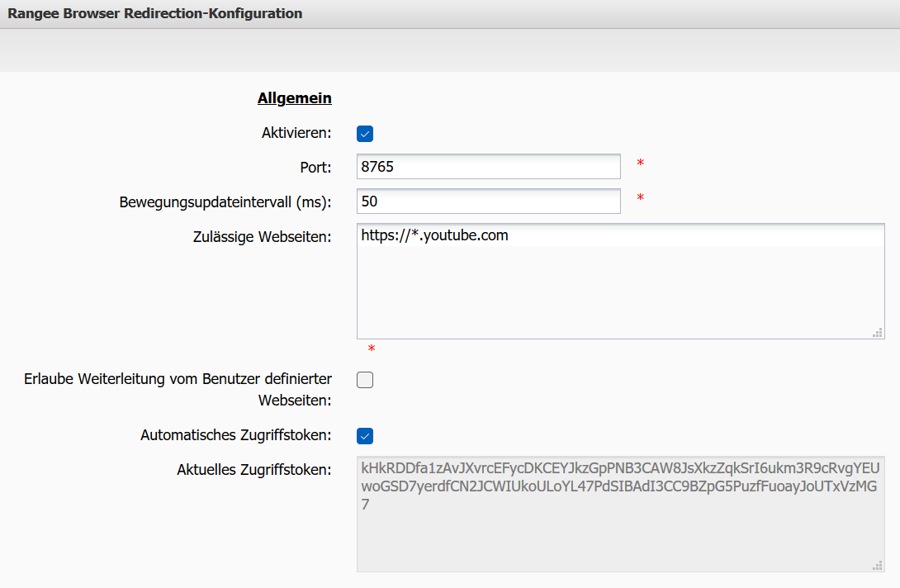The image size is (900, 588).
Task: Focus the Bewegungsupdateintervall field showing 50
Action: (488, 201)
